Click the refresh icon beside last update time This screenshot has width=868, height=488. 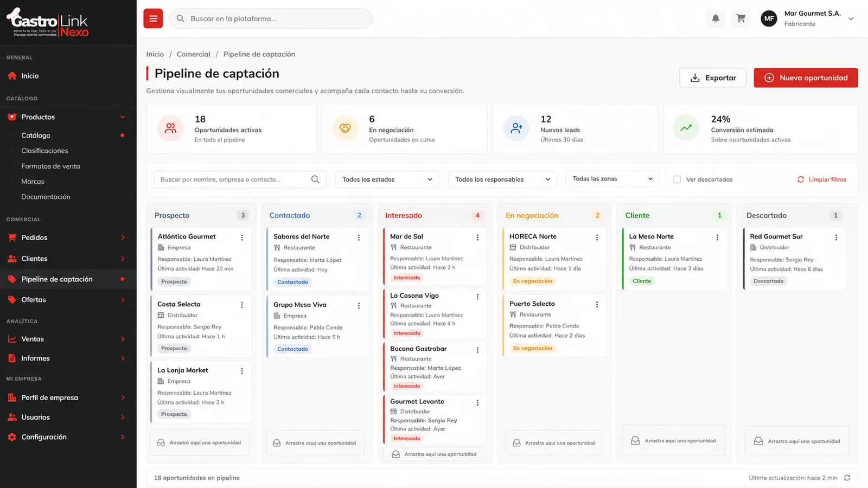tap(847, 478)
